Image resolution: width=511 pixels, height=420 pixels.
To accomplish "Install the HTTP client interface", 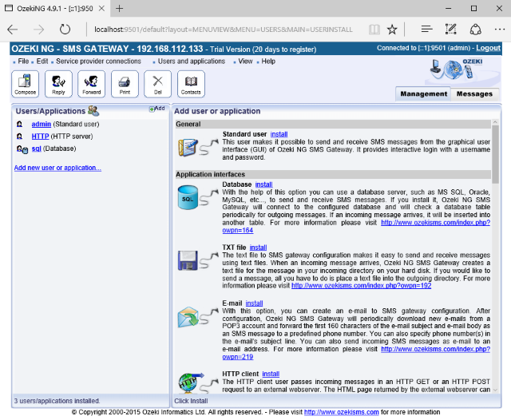I will click(x=271, y=374).
